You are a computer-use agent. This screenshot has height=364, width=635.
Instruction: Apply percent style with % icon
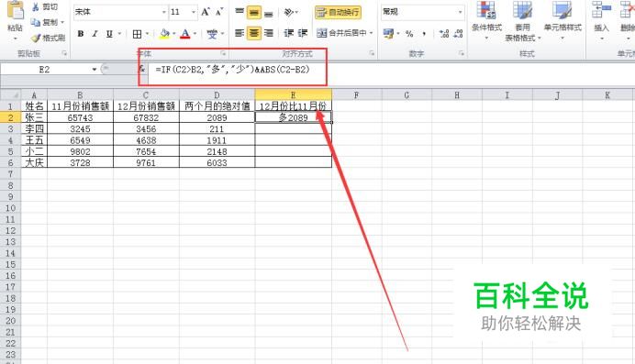[x=409, y=34]
